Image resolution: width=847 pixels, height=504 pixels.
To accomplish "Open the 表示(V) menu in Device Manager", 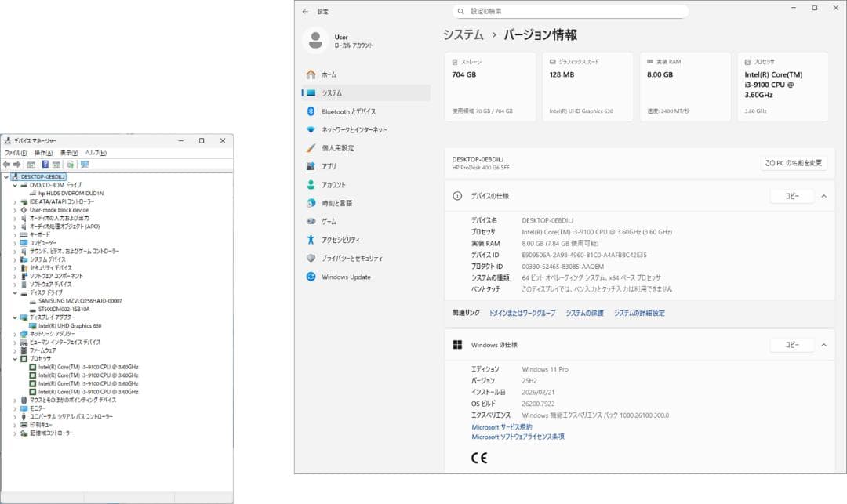I will [x=68, y=153].
